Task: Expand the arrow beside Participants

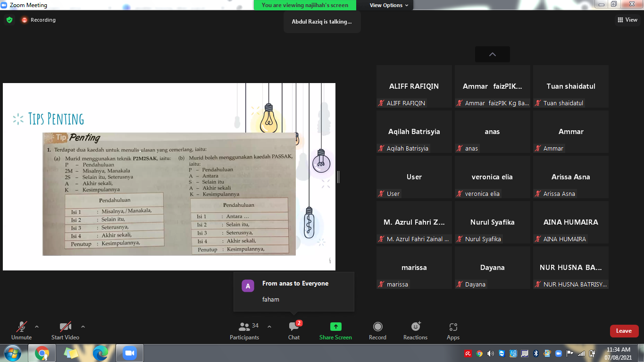Action: pos(269,327)
